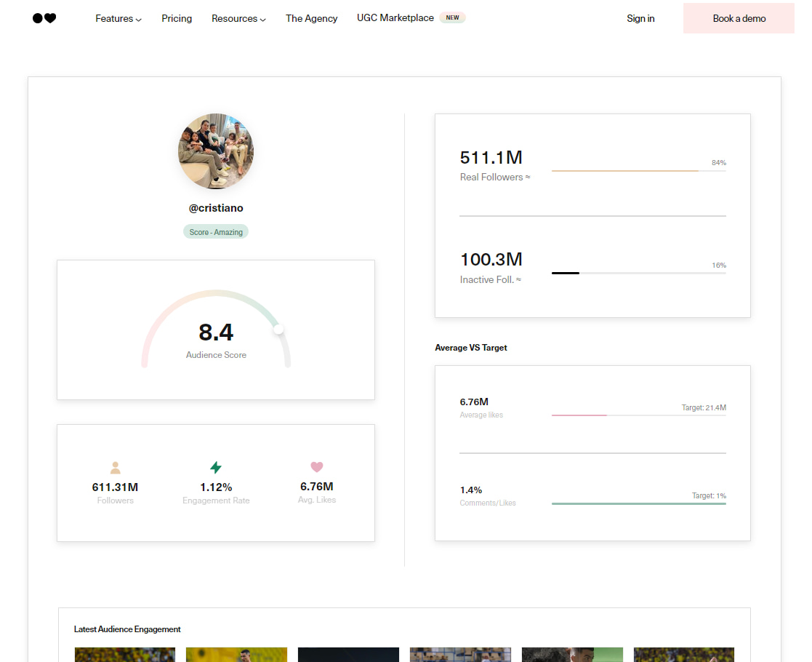Click the @cristiano profile picture
Image resolution: width=812 pixels, height=662 pixels.
[x=216, y=151]
